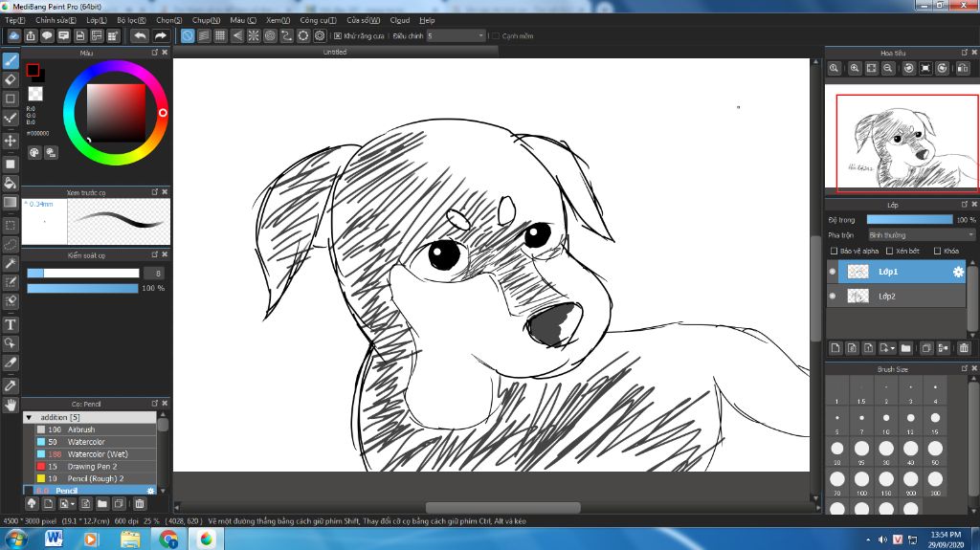
Task: Create a new layer folder
Action: point(906,348)
